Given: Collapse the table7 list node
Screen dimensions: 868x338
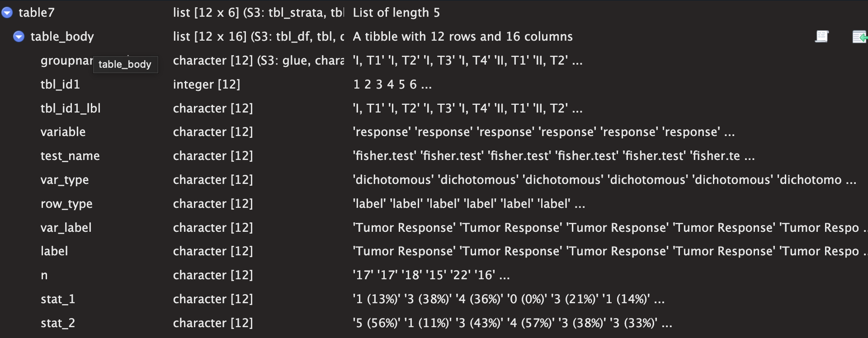Looking at the screenshot, I should [7, 13].
